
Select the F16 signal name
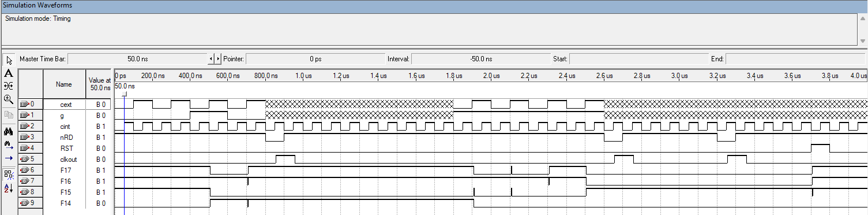click(65, 181)
